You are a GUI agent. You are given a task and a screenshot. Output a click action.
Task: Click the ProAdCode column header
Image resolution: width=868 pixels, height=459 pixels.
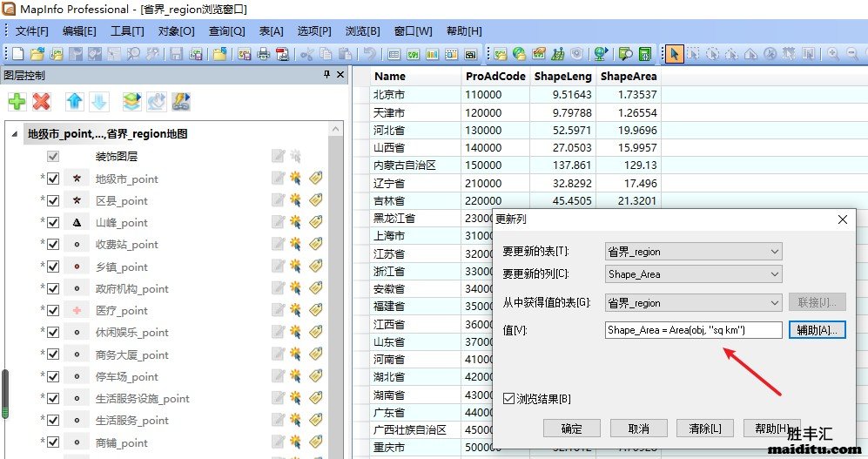(x=495, y=77)
